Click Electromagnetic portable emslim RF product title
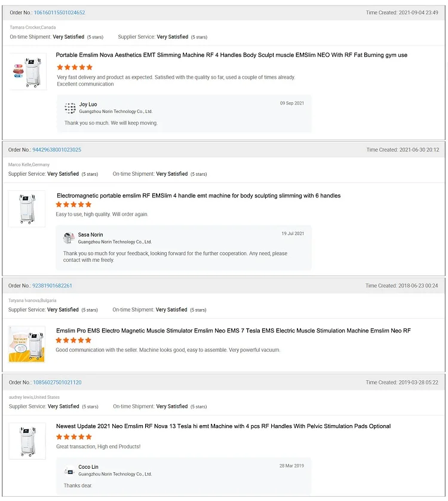 tap(198, 195)
